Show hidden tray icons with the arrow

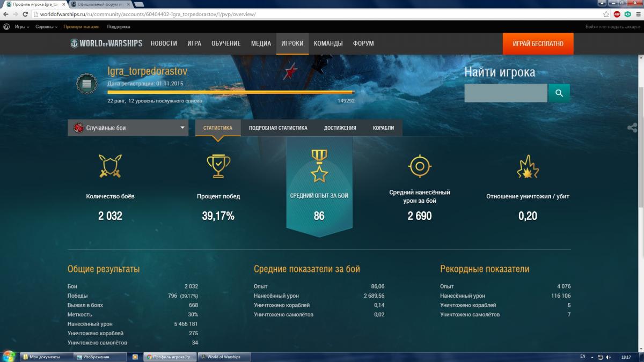[591, 357]
